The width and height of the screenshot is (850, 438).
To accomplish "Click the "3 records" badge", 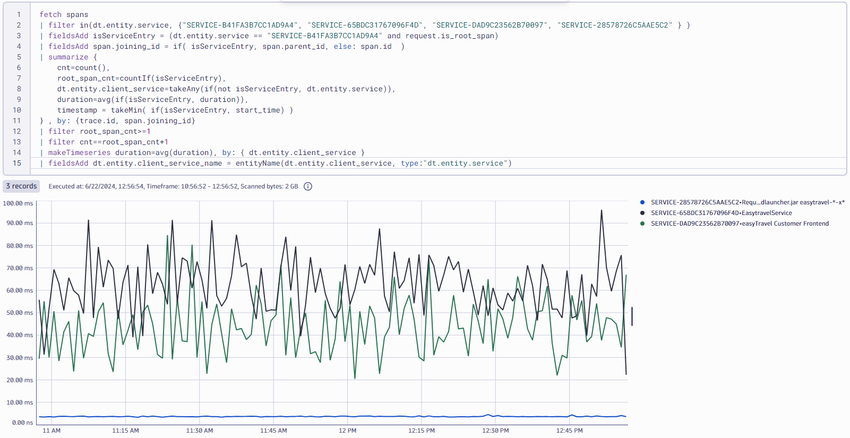I will click(21, 186).
